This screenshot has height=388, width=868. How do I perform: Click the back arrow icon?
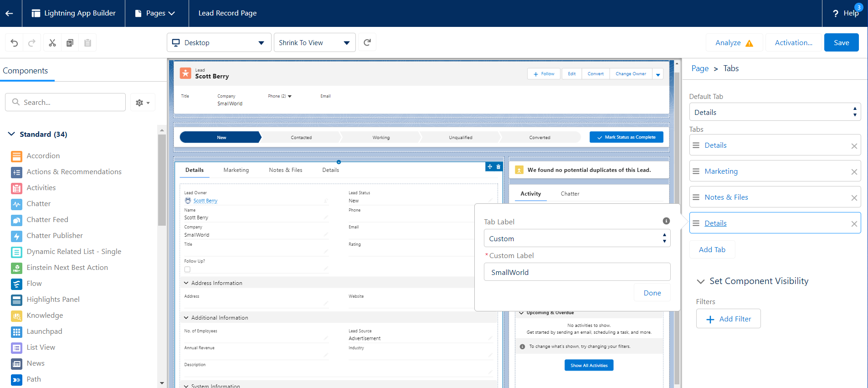point(9,13)
